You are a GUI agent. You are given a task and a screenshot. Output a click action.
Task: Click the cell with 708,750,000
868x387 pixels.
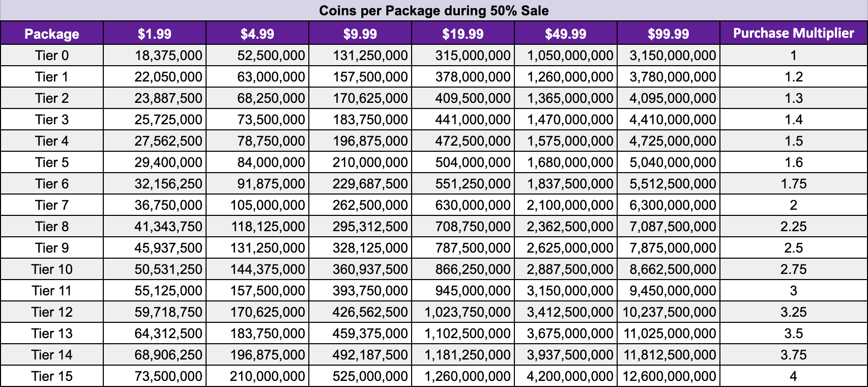473,227
